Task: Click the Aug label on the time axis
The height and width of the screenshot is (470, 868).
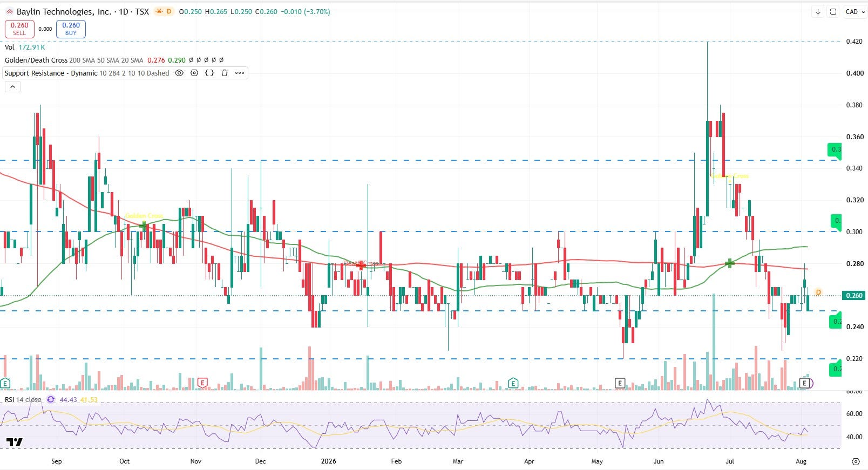Action: [x=801, y=461]
